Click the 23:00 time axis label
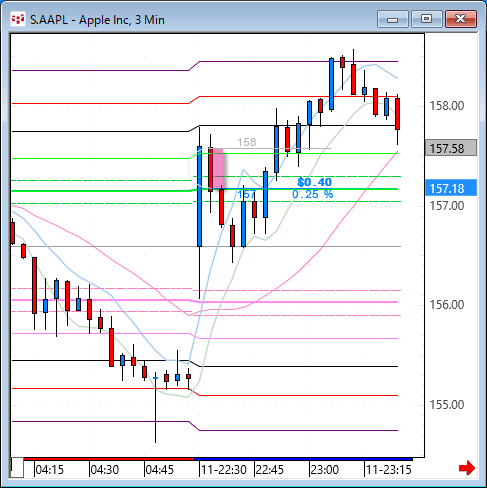 [324, 470]
